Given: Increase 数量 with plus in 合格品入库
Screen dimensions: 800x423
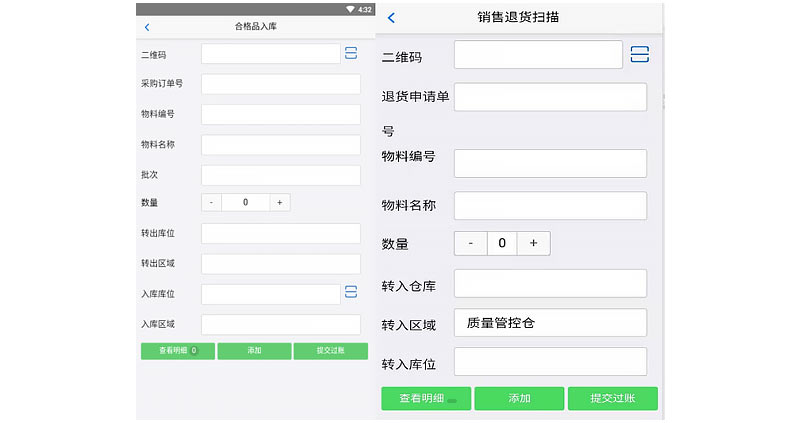Looking at the screenshot, I should point(279,202).
